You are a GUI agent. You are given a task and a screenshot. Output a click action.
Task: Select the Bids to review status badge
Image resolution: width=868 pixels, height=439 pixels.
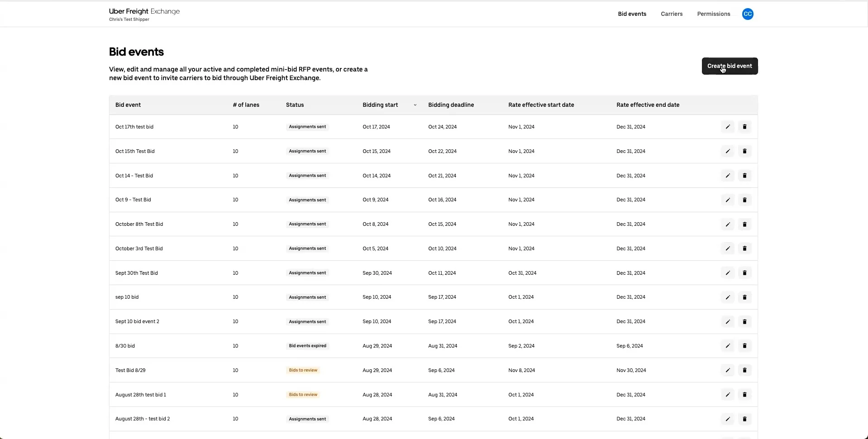pos(303,370)
